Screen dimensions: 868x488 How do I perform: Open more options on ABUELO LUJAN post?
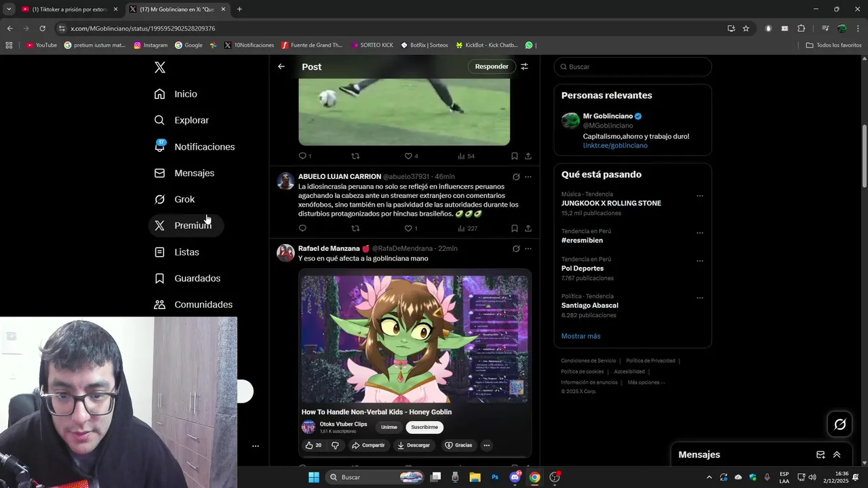point(528,177)
